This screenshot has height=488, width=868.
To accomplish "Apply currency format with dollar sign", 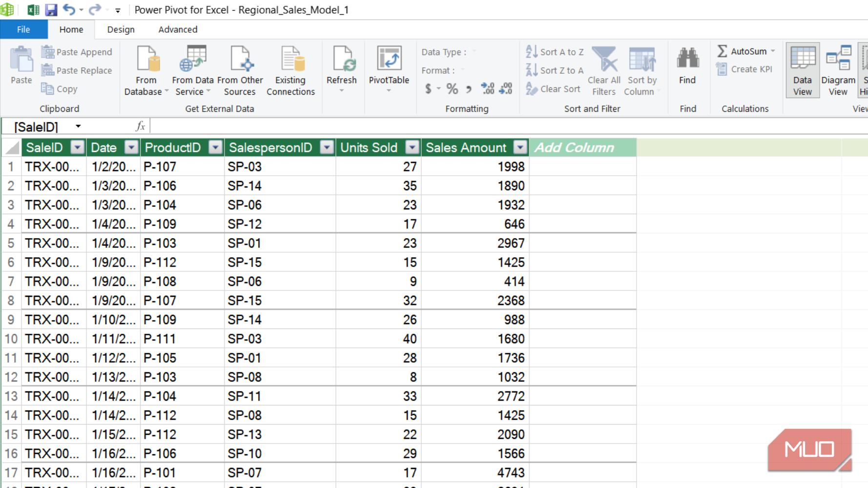I will 428,88.
